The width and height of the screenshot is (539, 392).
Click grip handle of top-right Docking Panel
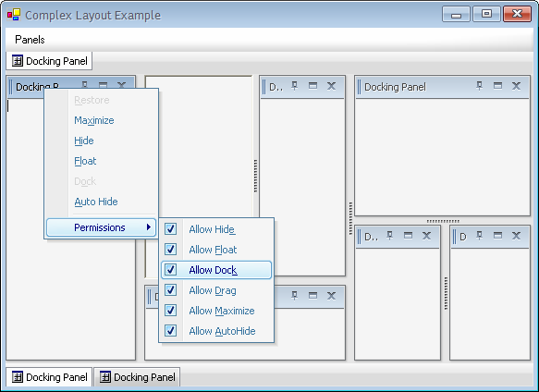coord(360,87)
